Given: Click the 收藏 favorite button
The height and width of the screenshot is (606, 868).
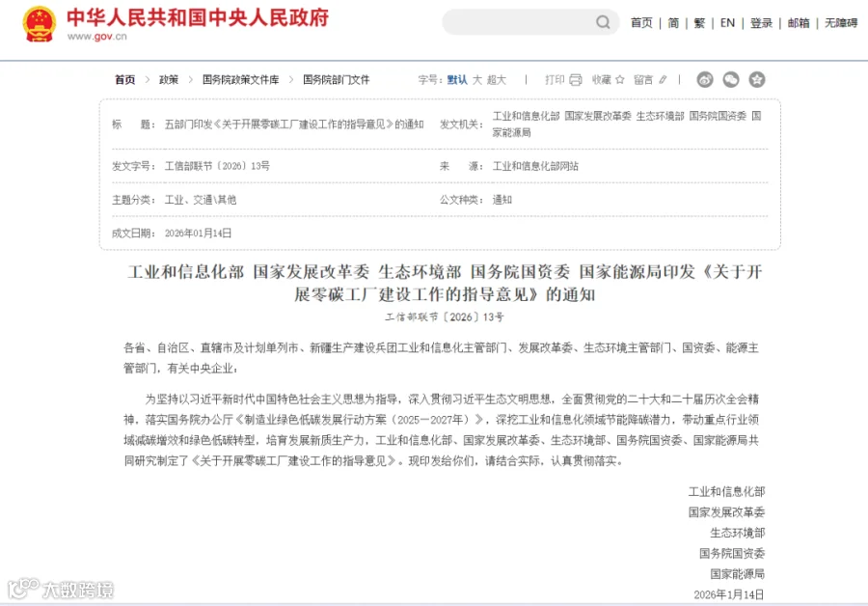Looking at the screenshot, I should coord(601,80).
